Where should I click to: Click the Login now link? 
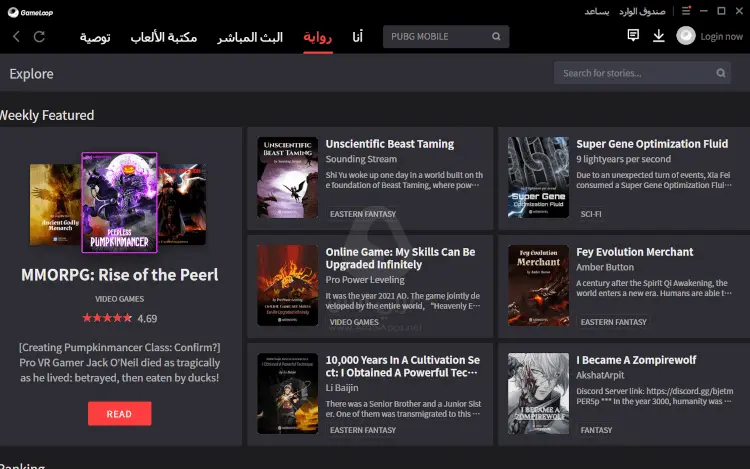click(x=721, y=37)
